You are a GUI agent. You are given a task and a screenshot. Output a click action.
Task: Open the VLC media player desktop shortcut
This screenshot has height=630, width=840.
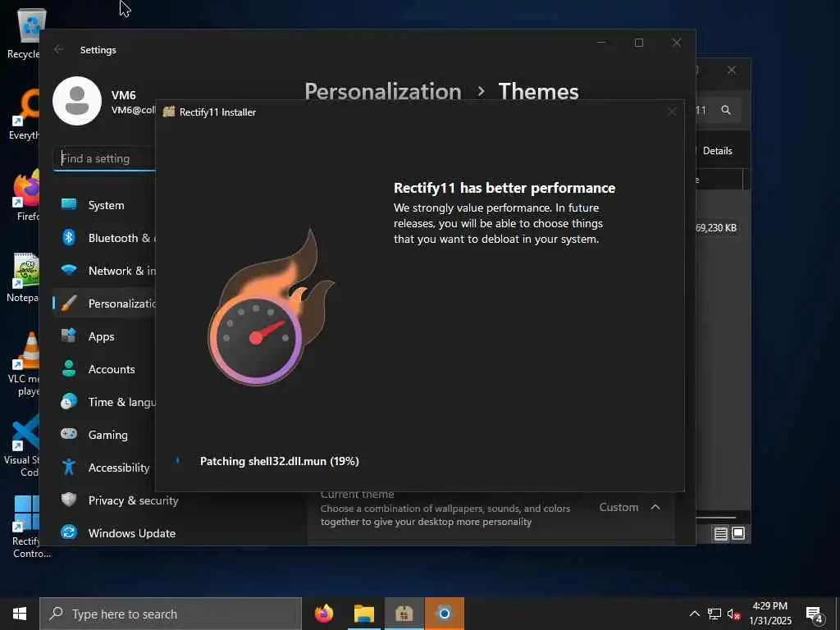coord(24,364)
